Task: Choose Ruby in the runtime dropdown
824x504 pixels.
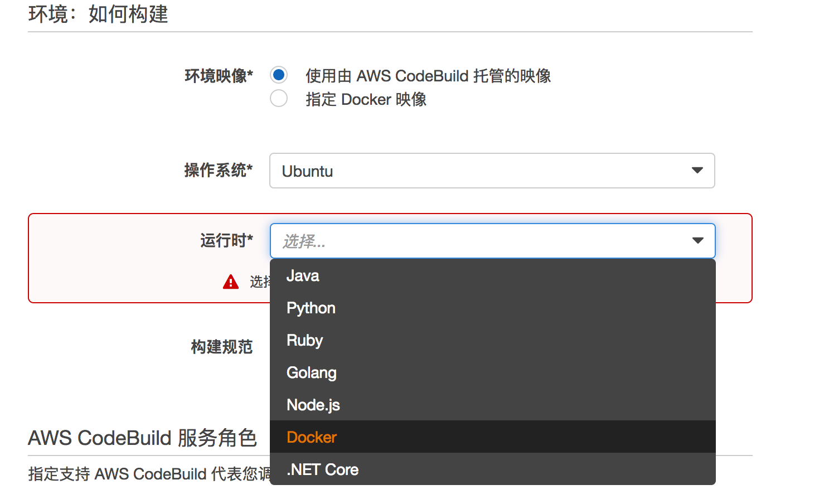Action: (304, 341)
